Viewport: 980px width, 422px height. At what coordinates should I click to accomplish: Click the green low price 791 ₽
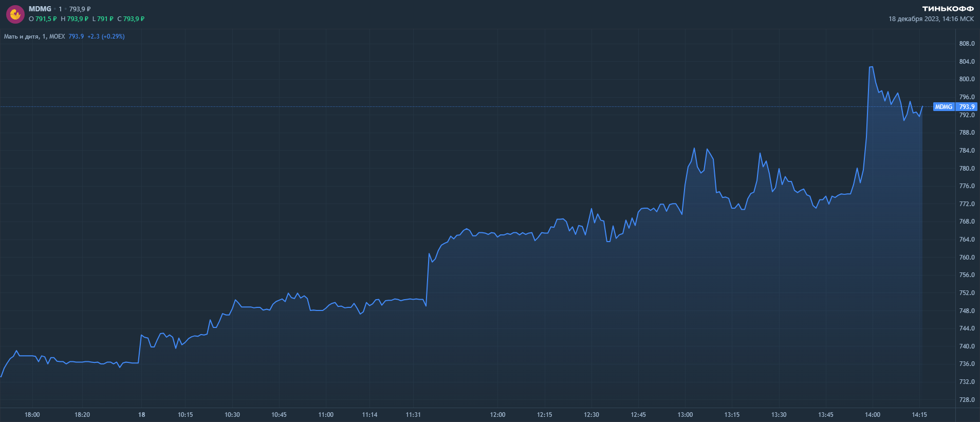tap(105, 19)
